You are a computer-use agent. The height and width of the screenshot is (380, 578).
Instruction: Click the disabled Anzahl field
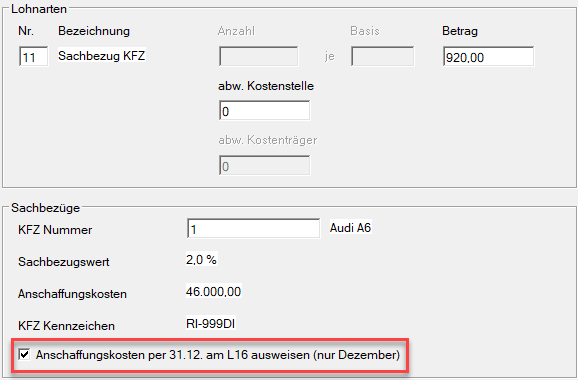pyautogui.click(x=258, y=56)
